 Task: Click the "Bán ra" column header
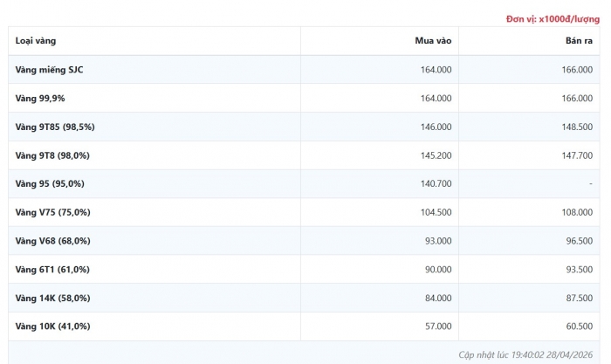[x=579, y=41]
